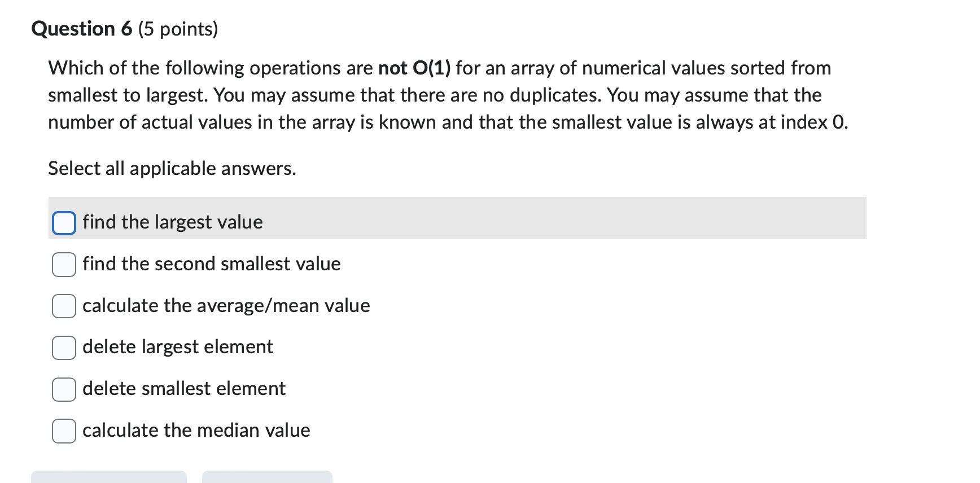The height and width of the screenshot is (483, 980).
Task: Toggle the highlighted 'find the largest value' answer
Action: click(63, 223)
